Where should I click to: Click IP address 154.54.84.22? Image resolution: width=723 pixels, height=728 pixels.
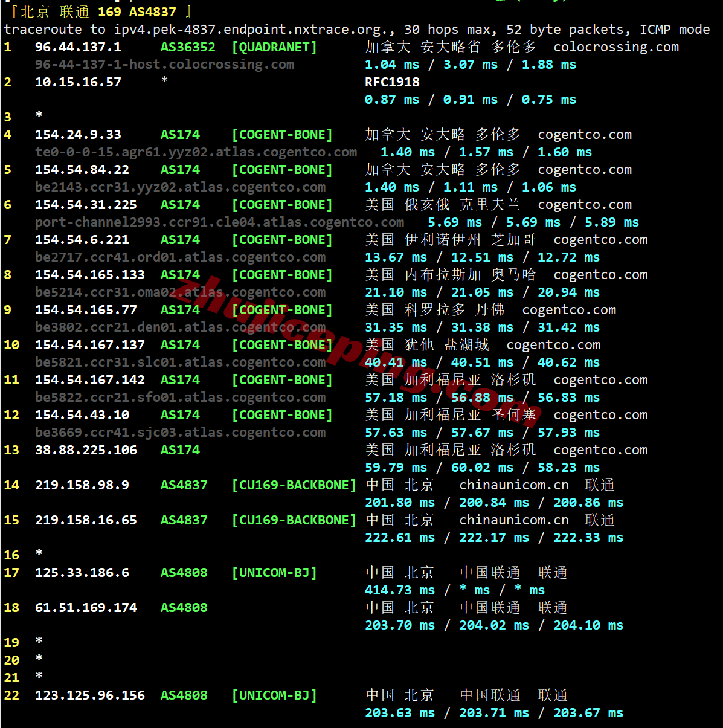[x=82, y=170]
